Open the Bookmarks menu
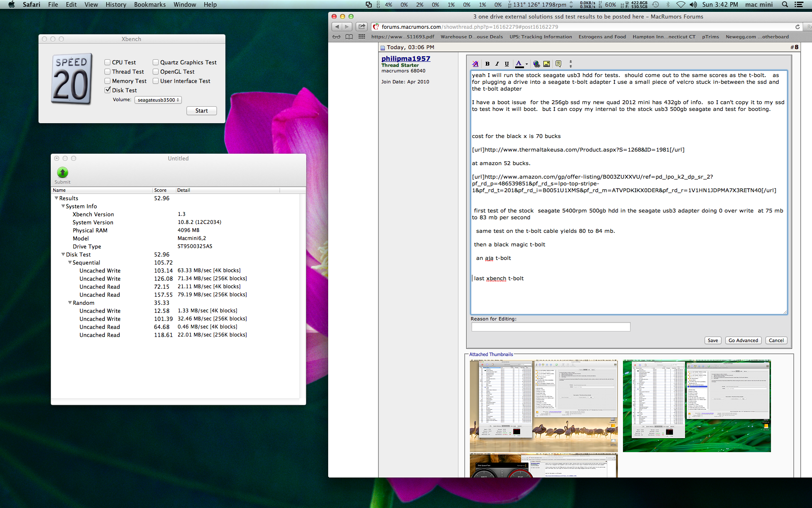Image resolution: width=812 pixels, height=508 pixels. tap(150, 5)
